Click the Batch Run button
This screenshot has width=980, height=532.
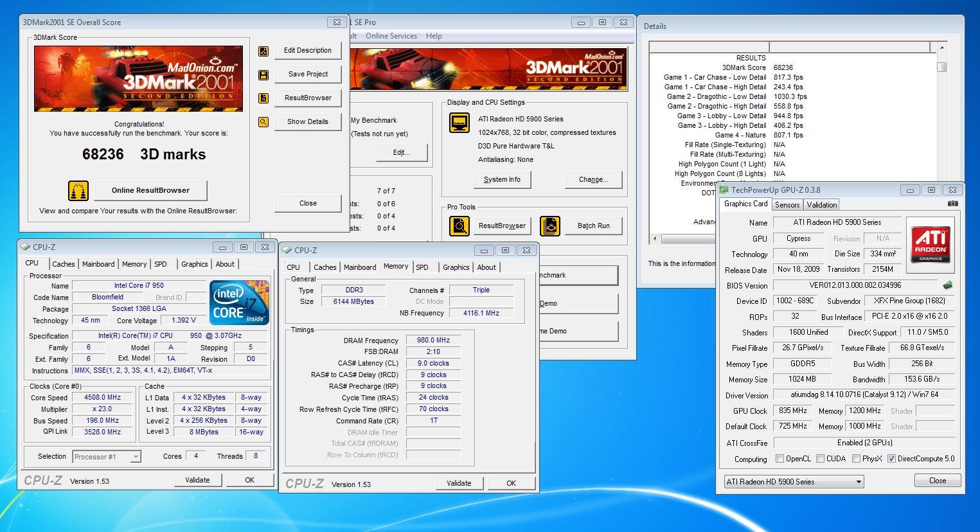(593, 226)
